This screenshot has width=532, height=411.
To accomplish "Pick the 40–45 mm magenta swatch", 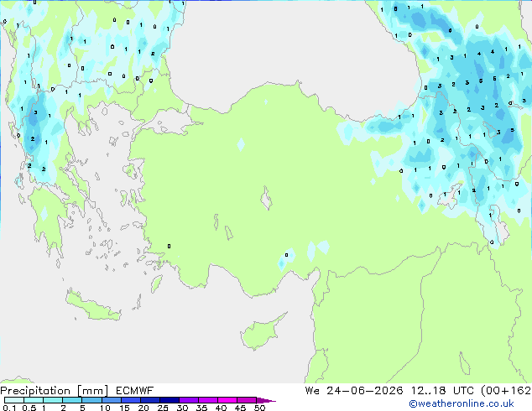I will point(227,400).
